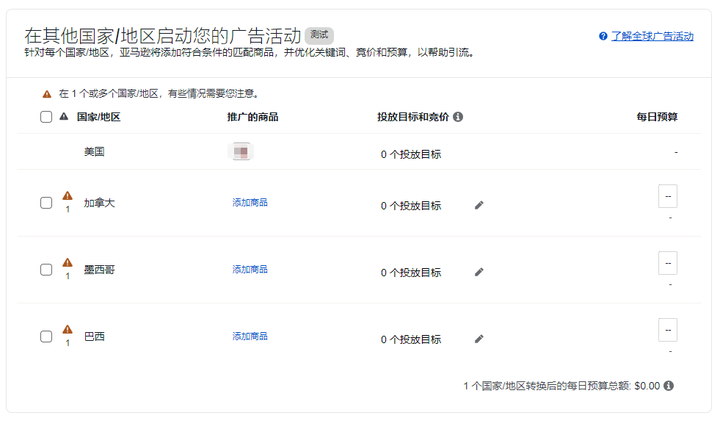This screenshot has height=421, width=720.
Task: Click 添加商品 link for 墨西哥
Action: 250,270
